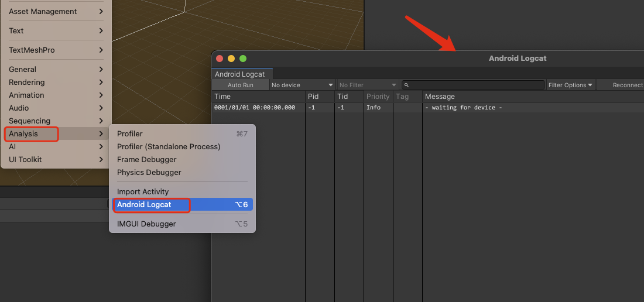Click the Reconnect button
644x302 pixels.
[x=621, y=85]
